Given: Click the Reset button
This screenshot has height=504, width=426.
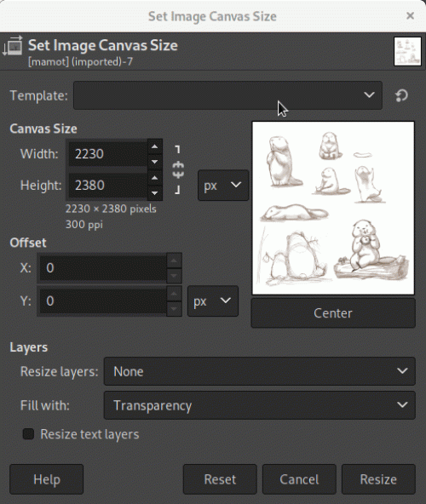Looking at the screenshot, I should [x=220, y=479].
